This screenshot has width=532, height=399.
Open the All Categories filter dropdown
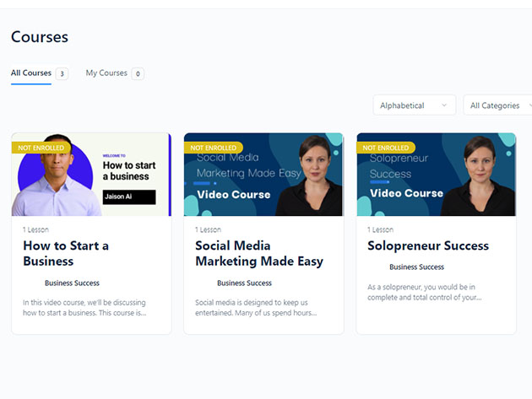pyautogui.click(x=498, y=105)
